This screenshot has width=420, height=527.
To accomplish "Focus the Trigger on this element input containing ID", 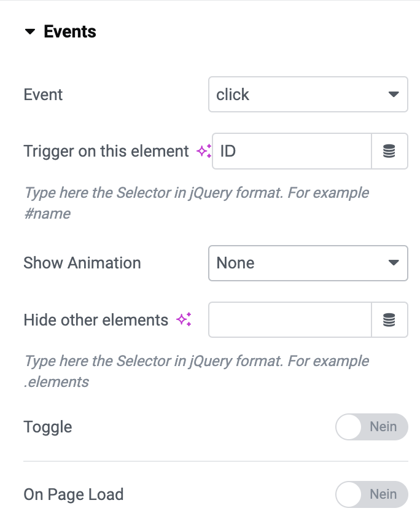I will click(292, 151).
